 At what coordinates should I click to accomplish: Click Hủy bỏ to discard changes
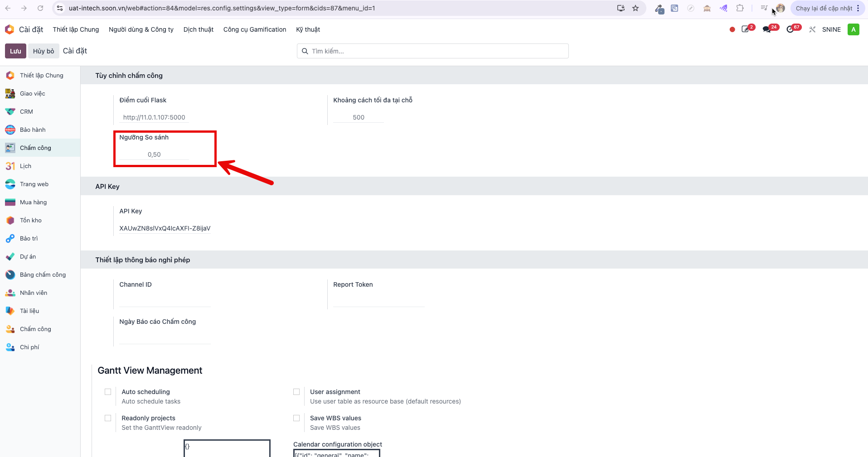pos(44,51)
